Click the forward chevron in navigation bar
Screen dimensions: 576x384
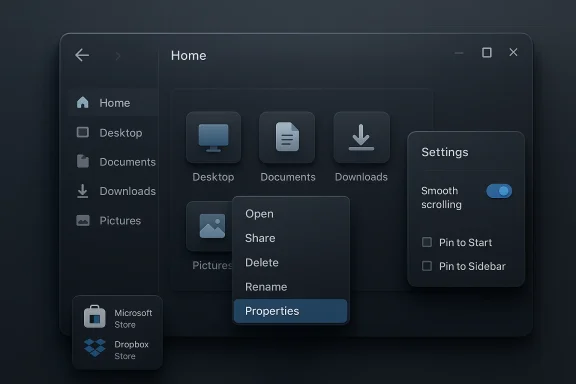[118, 56]
